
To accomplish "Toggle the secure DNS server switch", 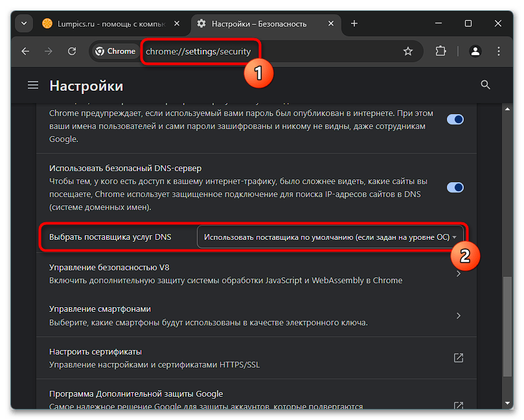I will click(x=455, y=187).
